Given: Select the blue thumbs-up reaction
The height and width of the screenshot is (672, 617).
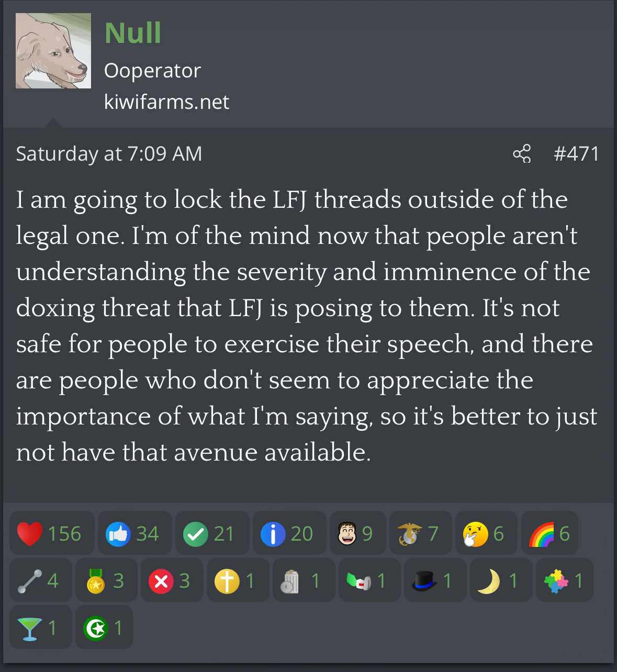Looking at the screenshot, I should tap(134, 533).
